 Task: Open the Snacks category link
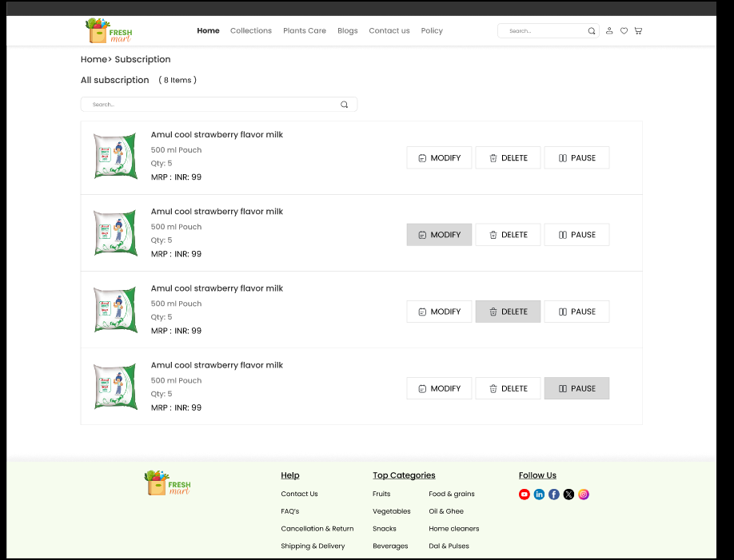coord(385,528)
